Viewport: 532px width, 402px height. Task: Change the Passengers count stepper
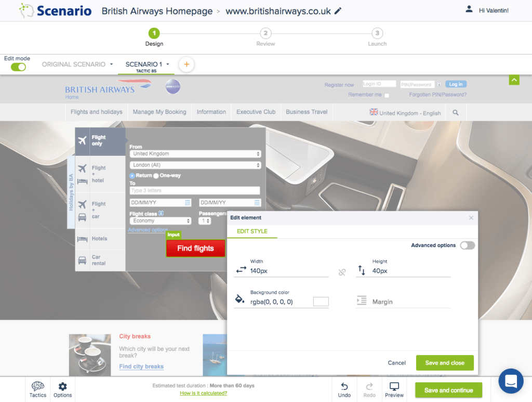point(205,221)
